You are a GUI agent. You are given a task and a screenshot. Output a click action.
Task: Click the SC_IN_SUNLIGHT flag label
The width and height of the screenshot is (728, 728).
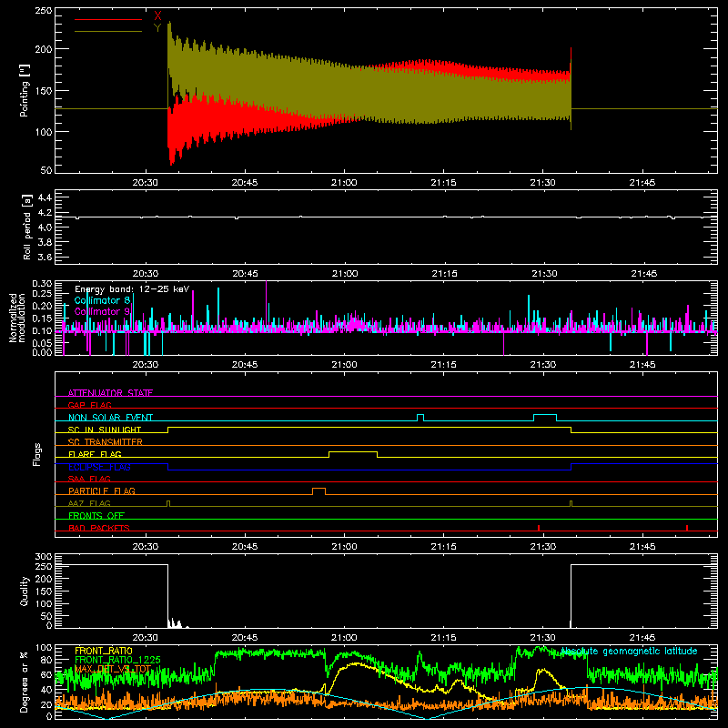coord(105,430)
